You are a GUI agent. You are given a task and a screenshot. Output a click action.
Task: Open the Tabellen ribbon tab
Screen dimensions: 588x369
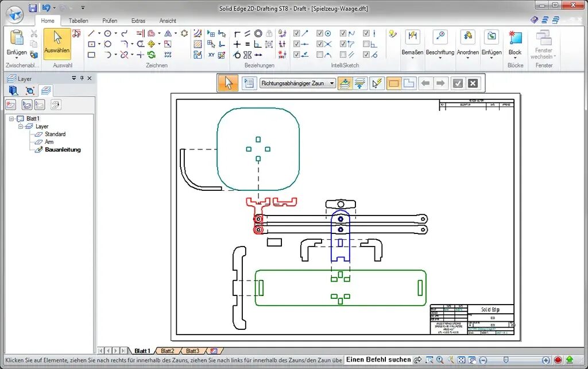(78, 21)
